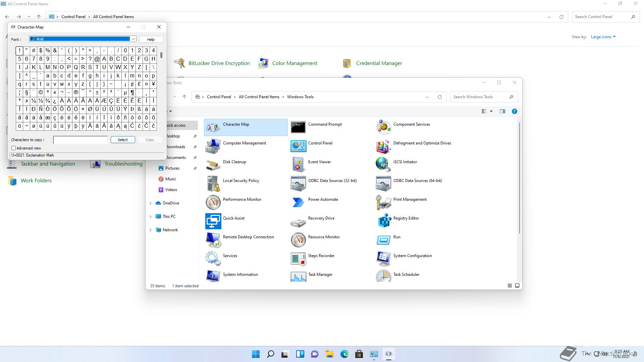Open Task Scheduler clock icon

point(383,276)
